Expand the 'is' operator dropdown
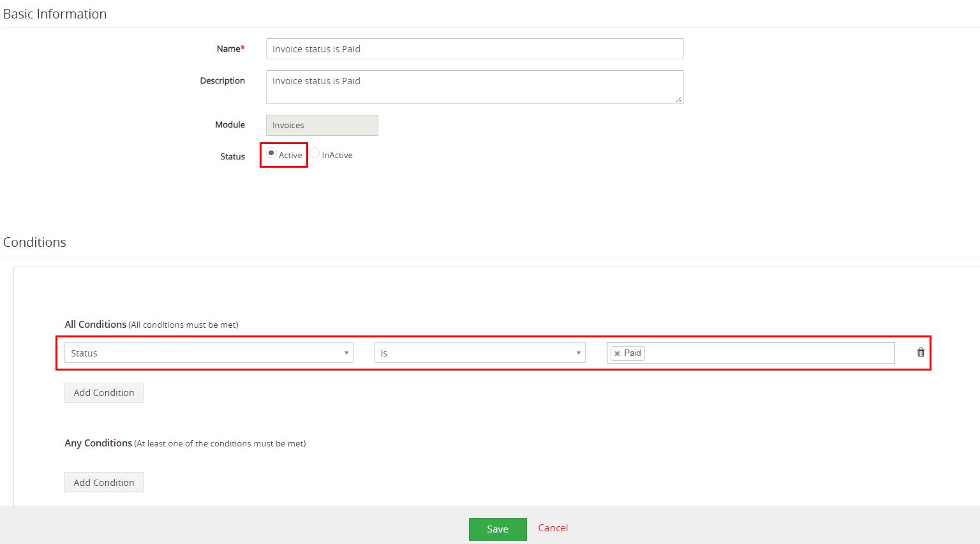 (479, 353)
